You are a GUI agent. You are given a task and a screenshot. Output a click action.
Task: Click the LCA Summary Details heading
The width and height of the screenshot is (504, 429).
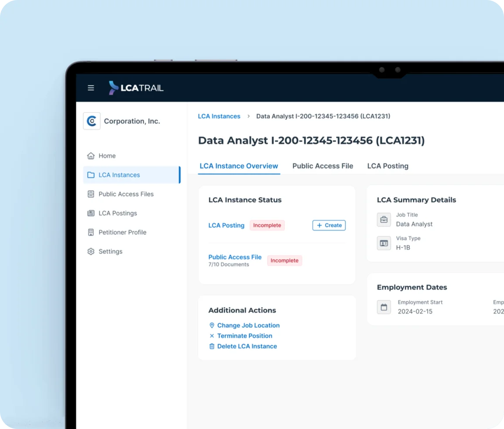click(x=417, y=200)
